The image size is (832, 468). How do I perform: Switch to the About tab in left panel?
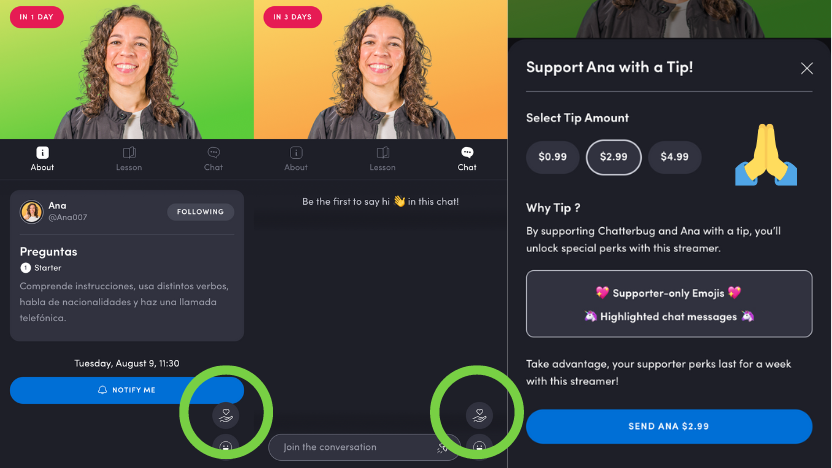[x=42, y=159]
